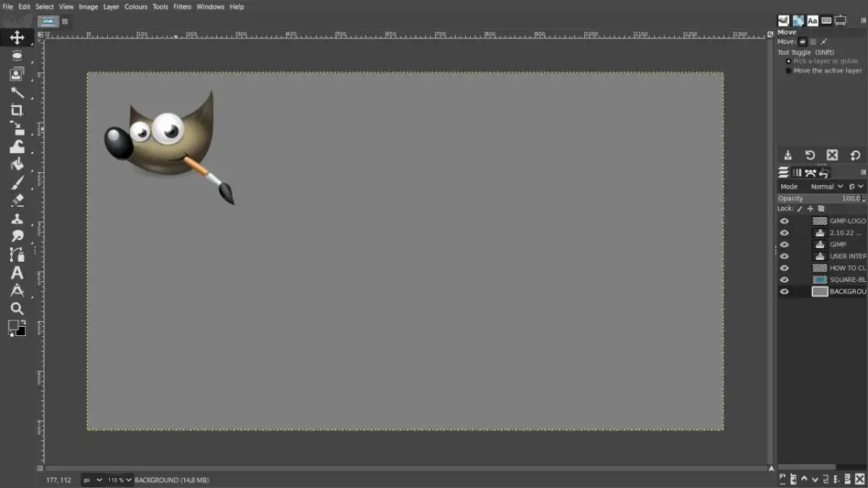Click the foreground and background colour swatch
The image size is (868, 488).
[17, 328]
